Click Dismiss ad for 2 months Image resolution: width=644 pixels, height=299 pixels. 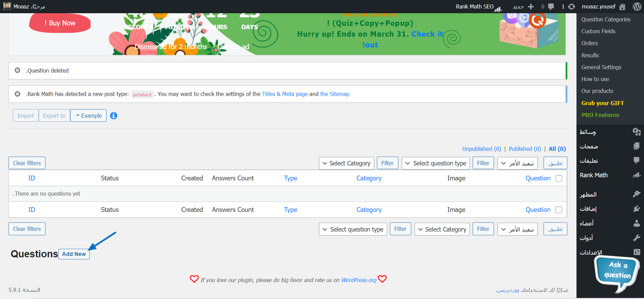point(171,47)
